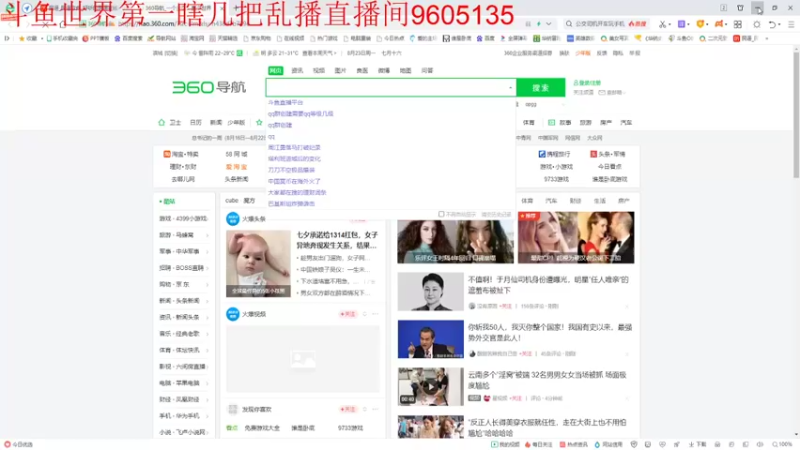Open the 七夕承诺给1314红包 headline
The height and width of the screenshot is (450, 800).
pos(337,240)
